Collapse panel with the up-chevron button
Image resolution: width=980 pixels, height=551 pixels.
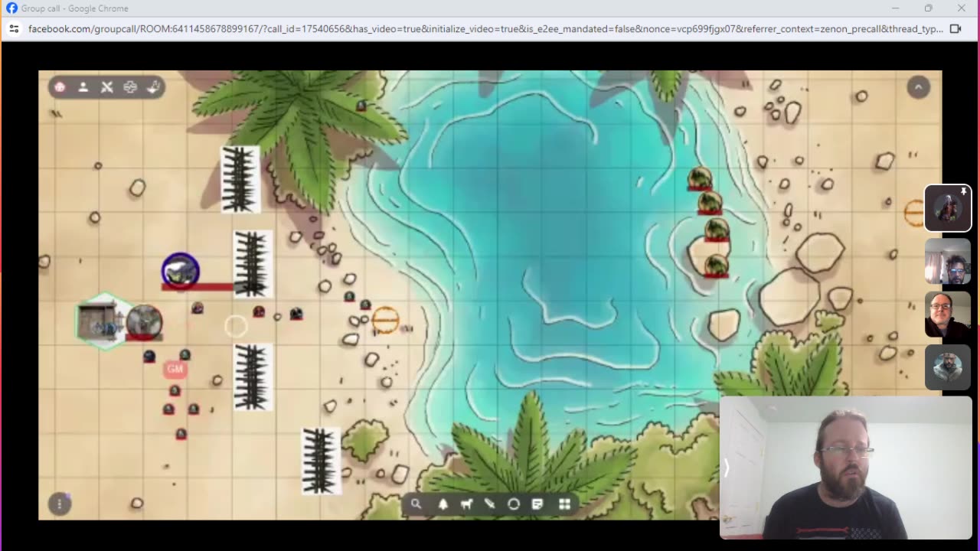click(x=918, y=87)
